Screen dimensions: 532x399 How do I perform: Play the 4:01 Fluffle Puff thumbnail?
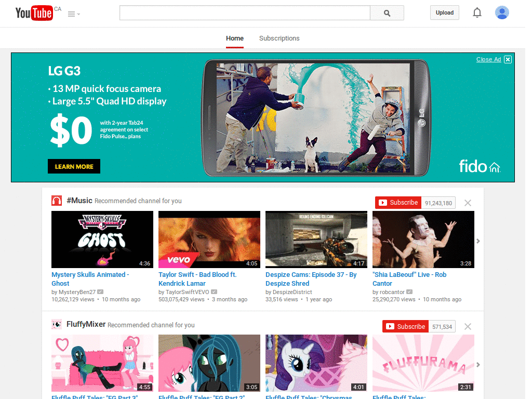(316, 363)
